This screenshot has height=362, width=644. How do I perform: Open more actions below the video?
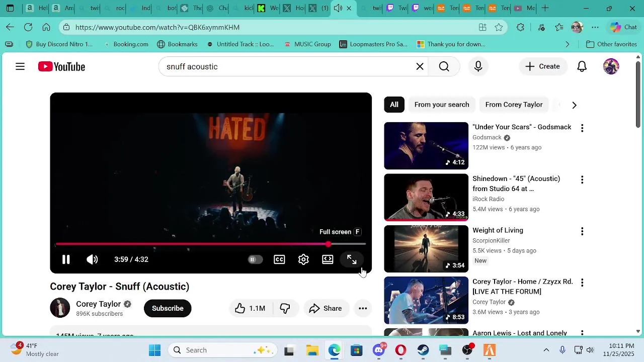point(363,308)
